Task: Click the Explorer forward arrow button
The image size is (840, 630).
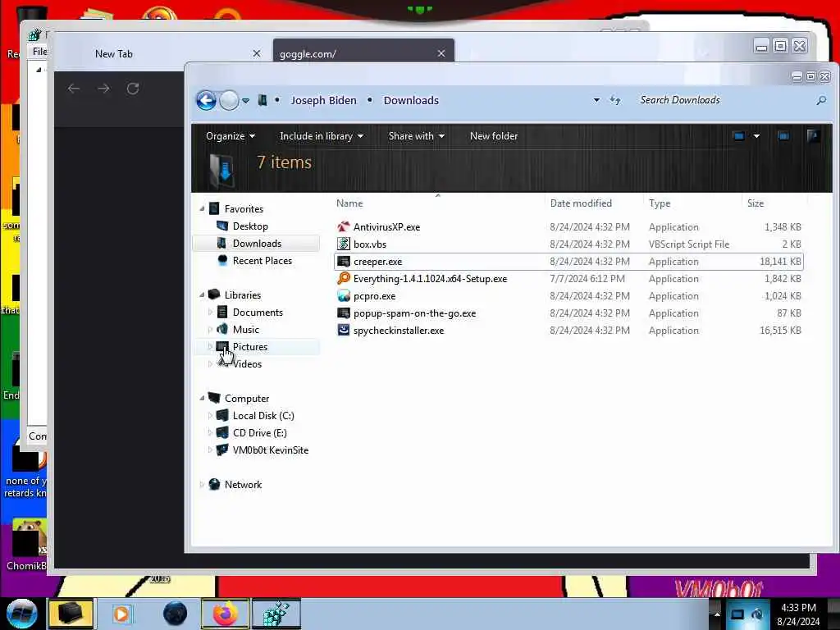Action: tap(230, 100)
